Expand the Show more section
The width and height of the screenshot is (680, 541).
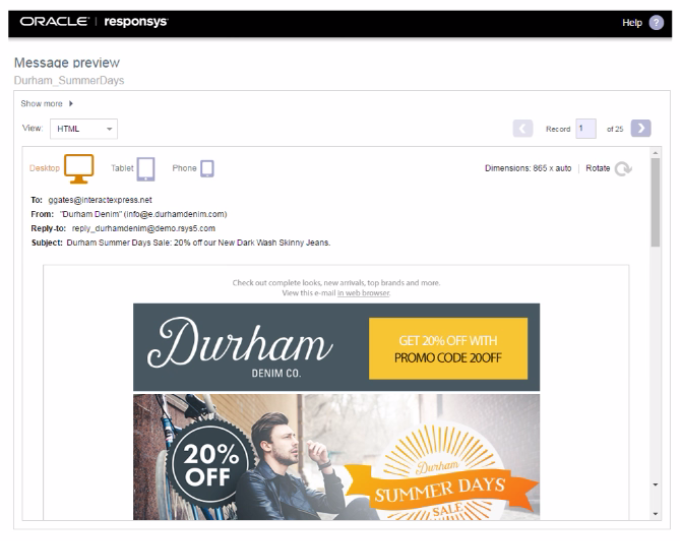click(x=47, y=104)
